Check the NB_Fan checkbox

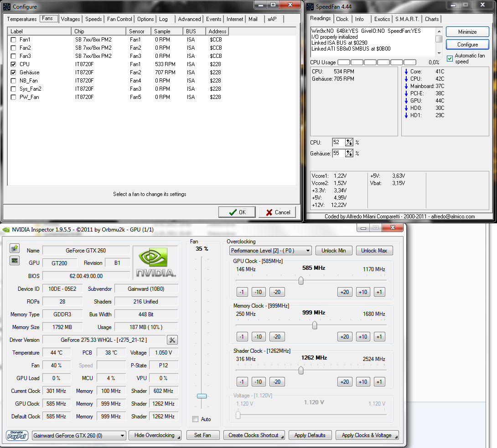(13, 81)
